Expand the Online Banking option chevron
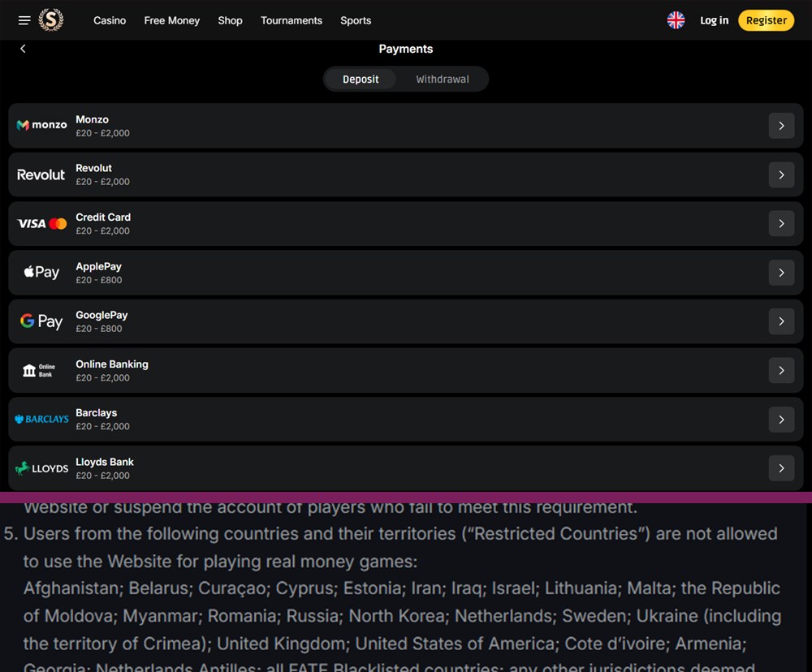 tap(781, 371)
